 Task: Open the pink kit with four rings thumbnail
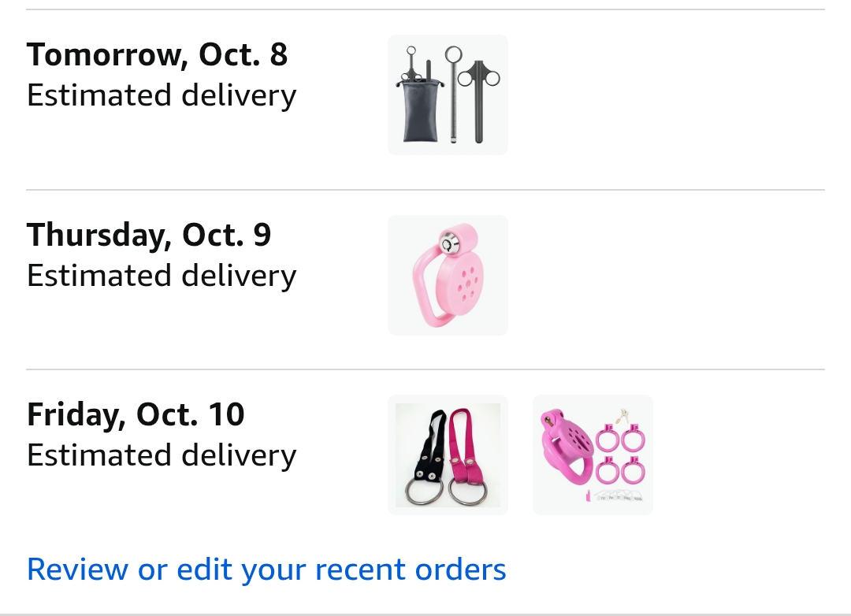coord(593,455)
